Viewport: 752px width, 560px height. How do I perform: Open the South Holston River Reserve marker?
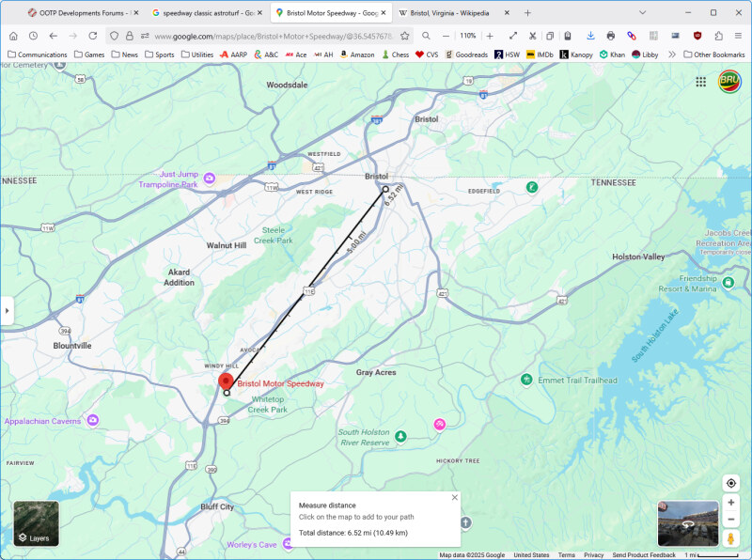pyautogui.click(x=400, y=436)
